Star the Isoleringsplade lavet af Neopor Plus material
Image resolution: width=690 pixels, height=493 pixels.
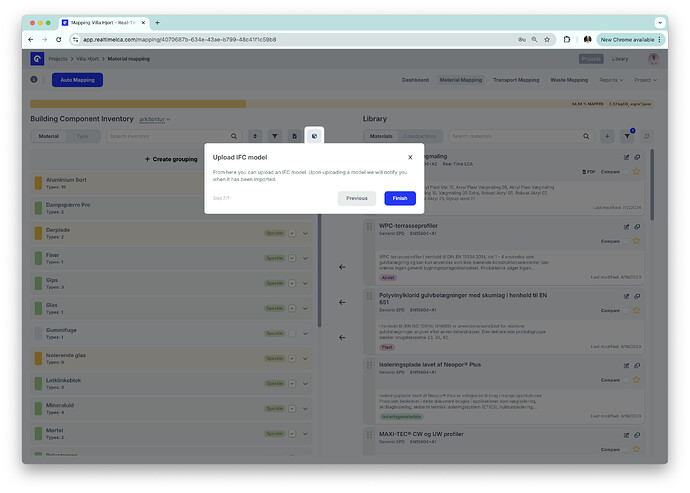636,379
